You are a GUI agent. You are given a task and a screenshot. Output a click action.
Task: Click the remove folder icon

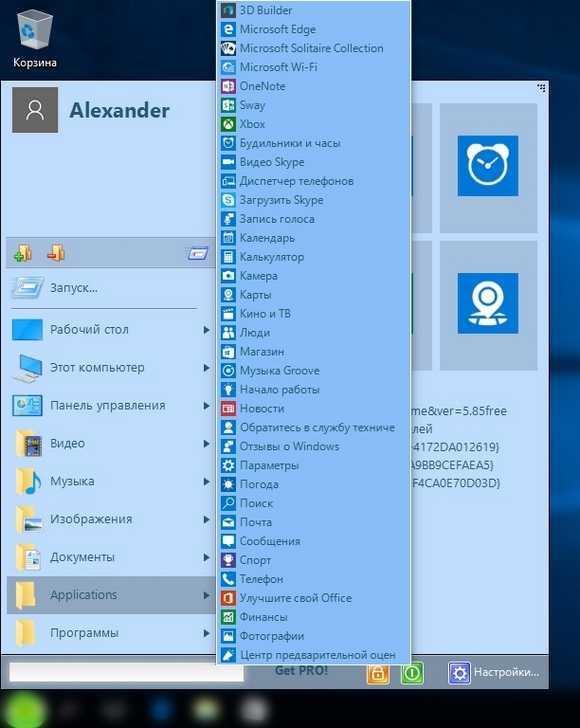coord(56,253)
